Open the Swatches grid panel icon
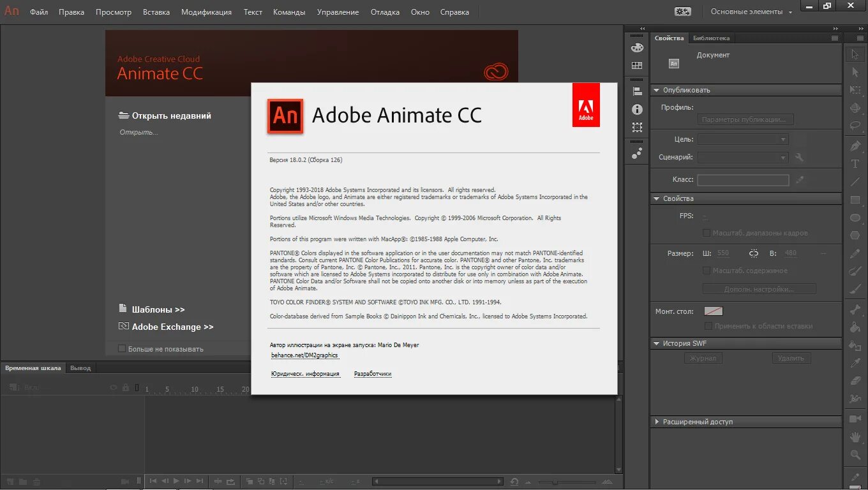 tap(637, 65)
